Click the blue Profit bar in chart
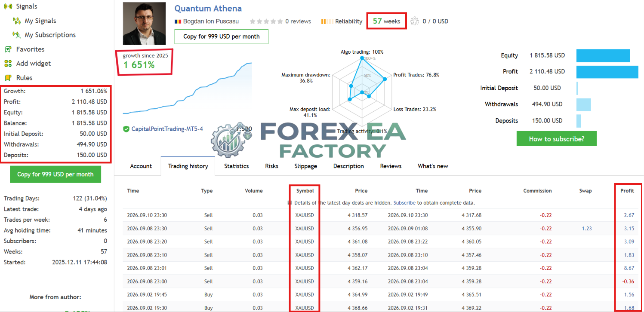Viewport: 644px width, 312px height. pos(607,72)
